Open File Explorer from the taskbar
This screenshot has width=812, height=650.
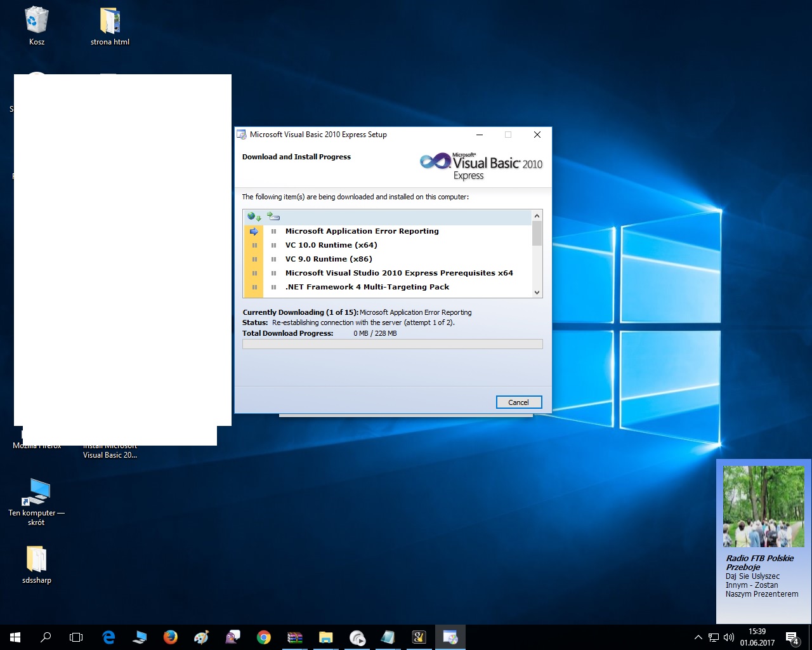(326, 637)
